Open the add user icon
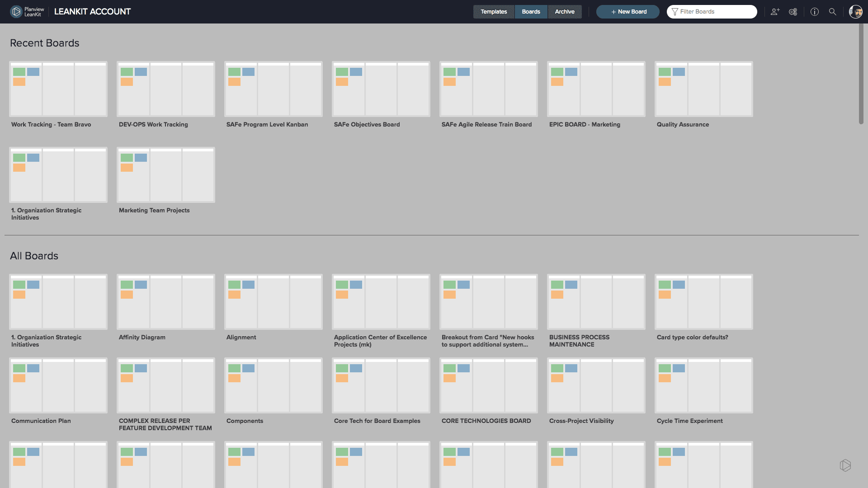 (775, 12)
